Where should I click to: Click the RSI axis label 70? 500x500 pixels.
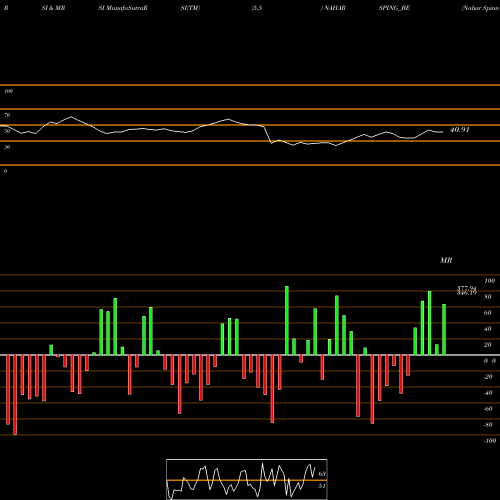[x=7, y=115]
